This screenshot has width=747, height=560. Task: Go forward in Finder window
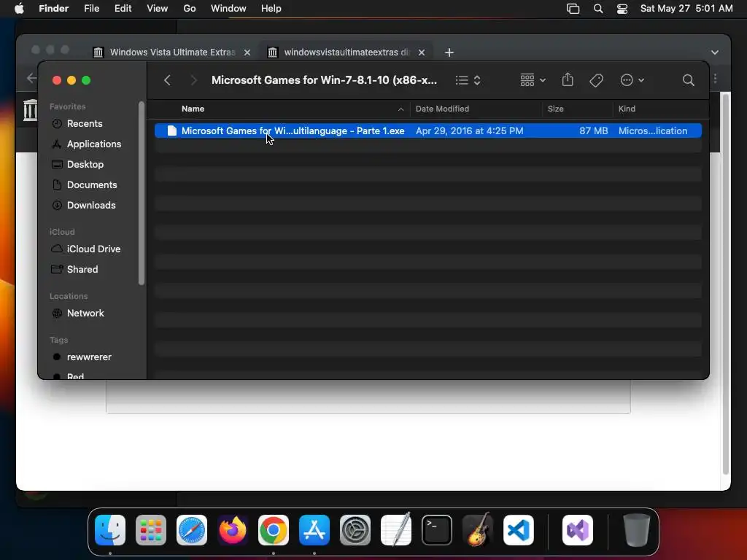[193, 80]
